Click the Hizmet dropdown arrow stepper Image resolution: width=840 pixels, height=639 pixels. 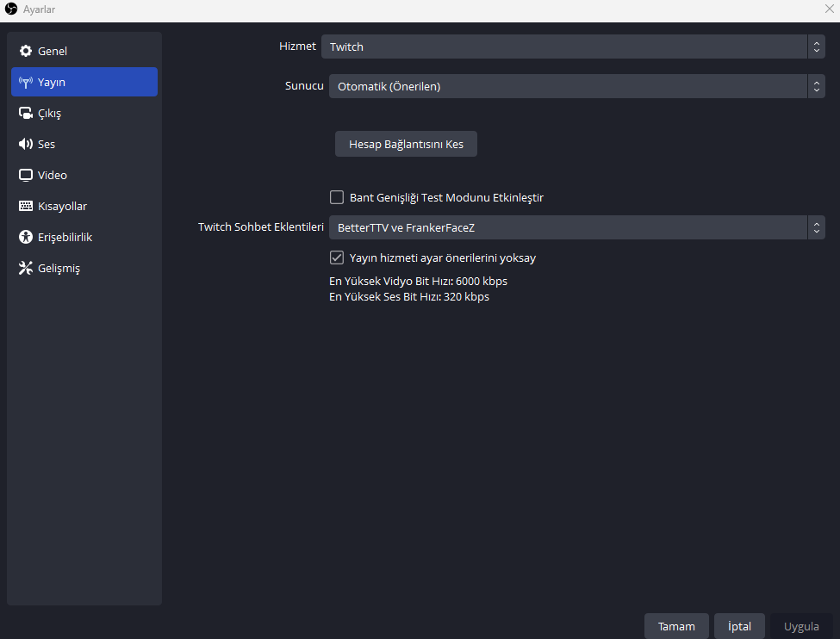coord(816,47)
